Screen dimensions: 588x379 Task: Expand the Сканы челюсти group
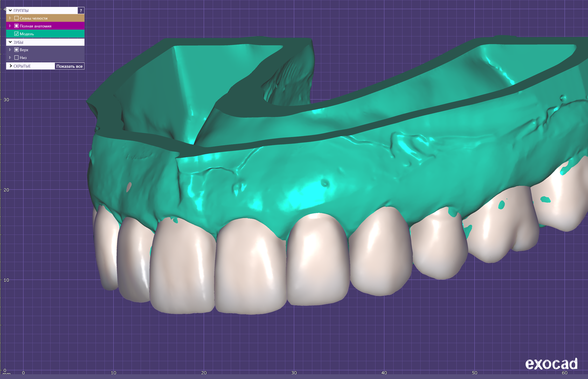point(10,18)
